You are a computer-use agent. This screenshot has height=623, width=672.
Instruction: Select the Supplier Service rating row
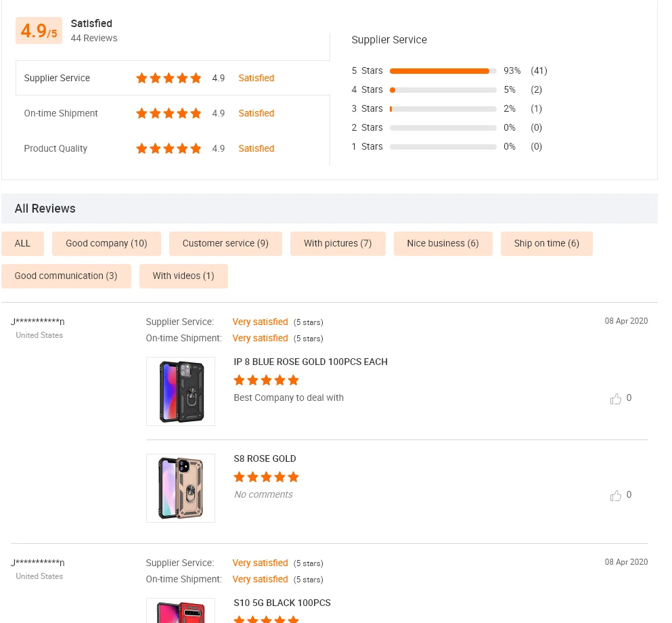(173, 78)
